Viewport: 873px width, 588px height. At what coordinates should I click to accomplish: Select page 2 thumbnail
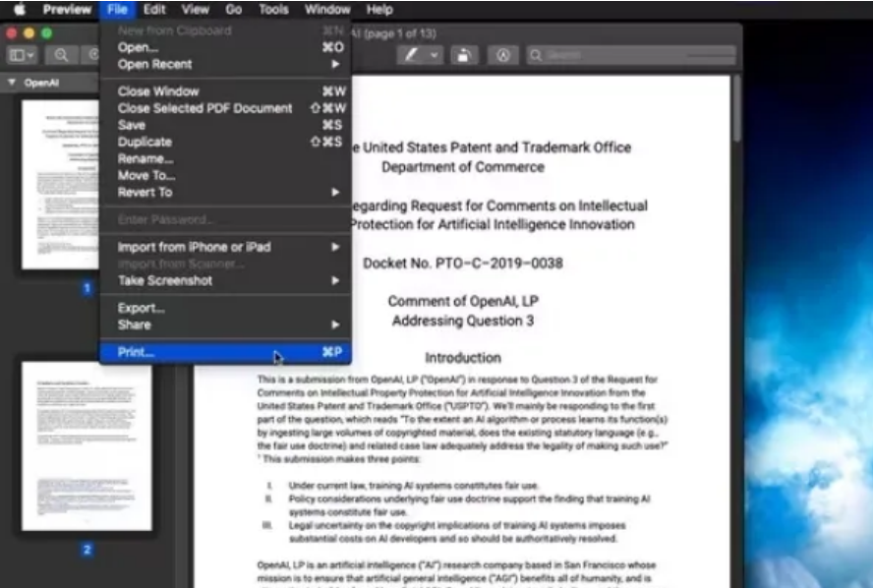[x=87, y=445]
